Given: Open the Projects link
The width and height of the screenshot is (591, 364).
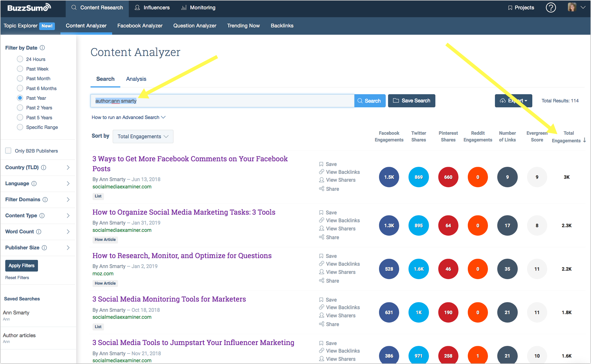Looking at the screenshot, I should [x=521, y=8].
